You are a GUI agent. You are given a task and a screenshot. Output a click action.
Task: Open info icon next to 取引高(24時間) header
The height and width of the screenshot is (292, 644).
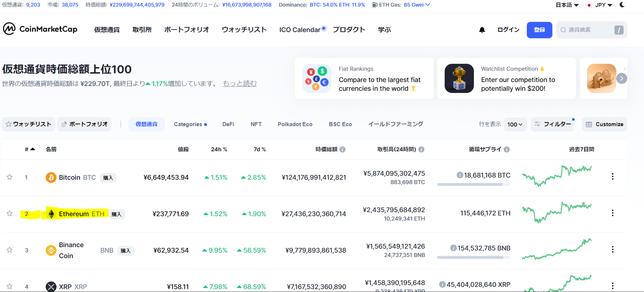(x=421, y=149)
